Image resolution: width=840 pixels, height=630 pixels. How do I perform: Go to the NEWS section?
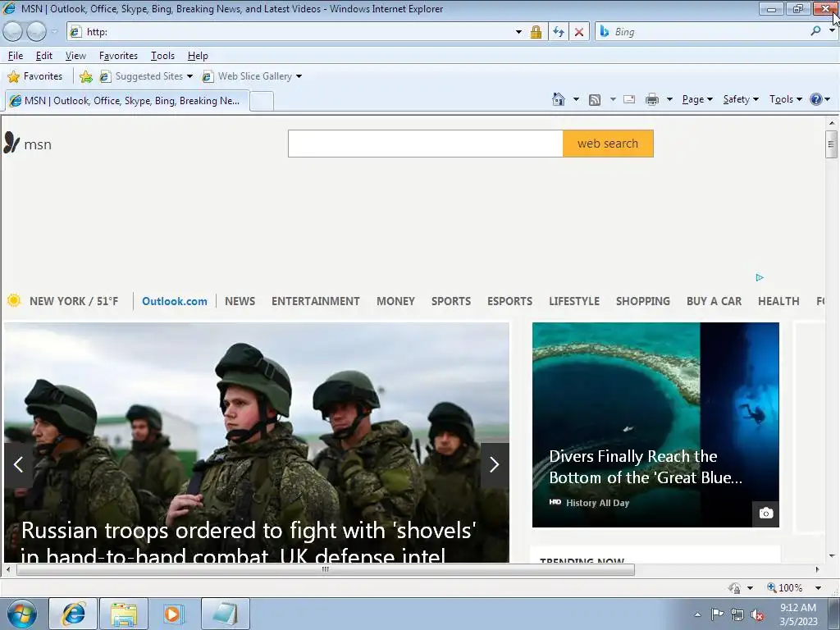(x=240, y=301)
